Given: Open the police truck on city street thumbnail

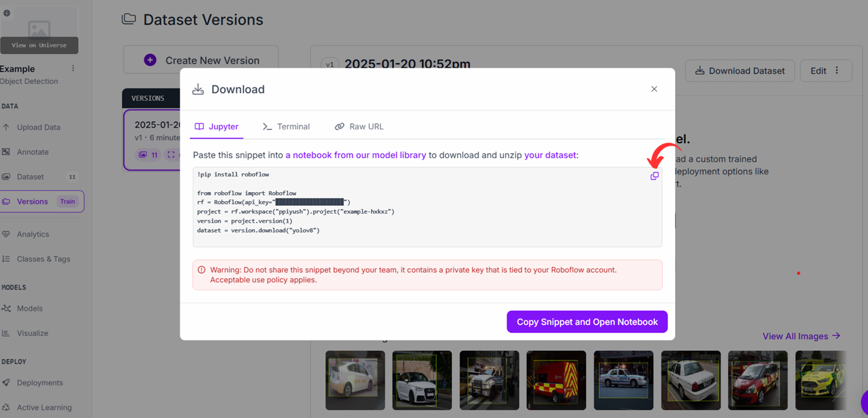Looking at the screenshot, I should pyautogui.click(x=489, y=380).
